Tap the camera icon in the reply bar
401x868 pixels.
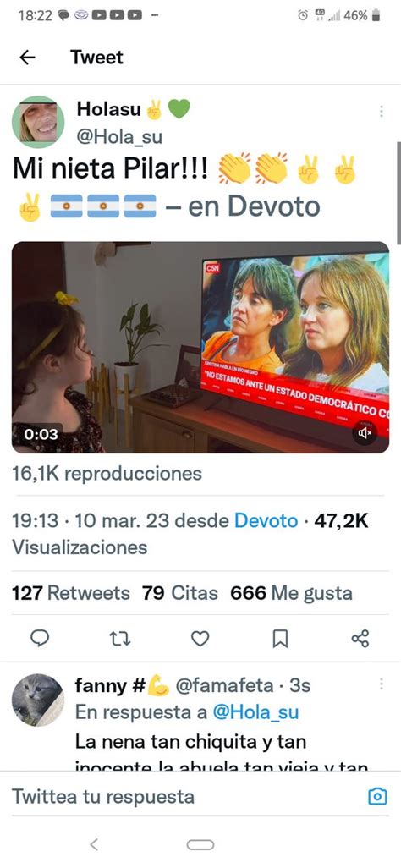(x=378, y=797)
